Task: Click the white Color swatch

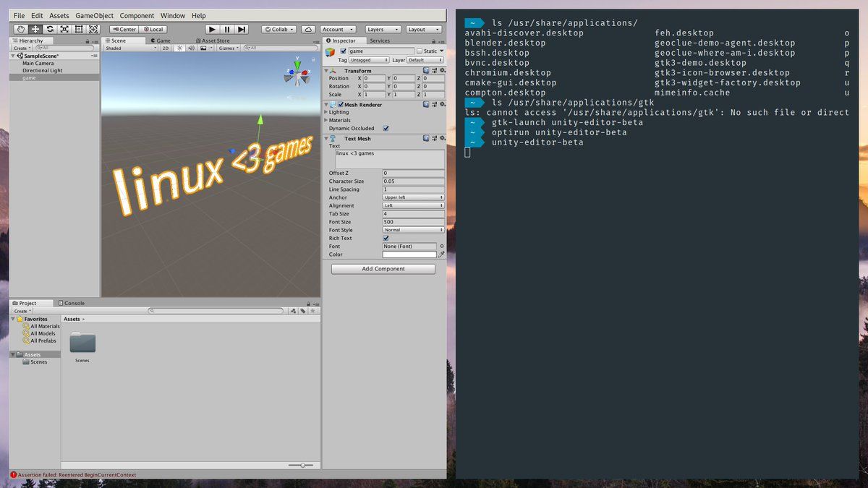Action: pyautogui.click(x=409, y=254)
